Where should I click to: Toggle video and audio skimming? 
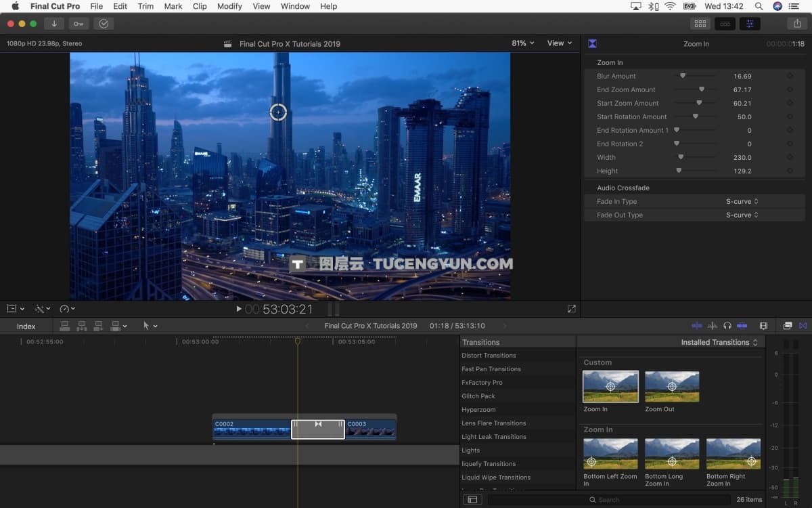point(697,326)
